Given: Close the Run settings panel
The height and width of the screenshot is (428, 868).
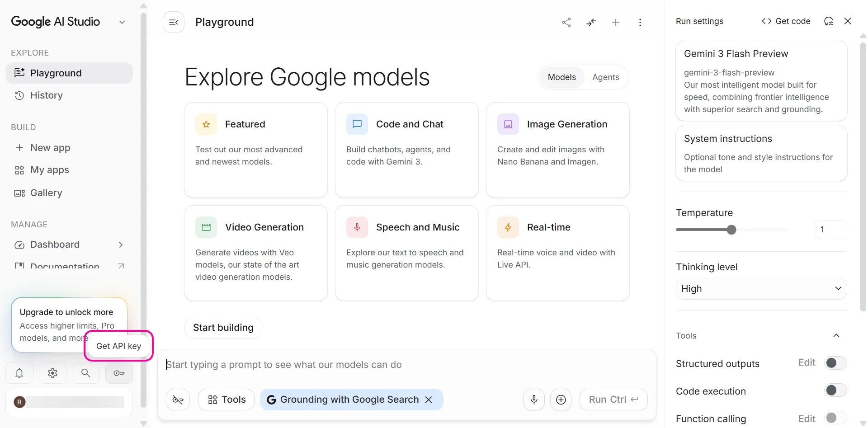Looking at the screenshot, I should pyautogui.click(x=848, y=21).
